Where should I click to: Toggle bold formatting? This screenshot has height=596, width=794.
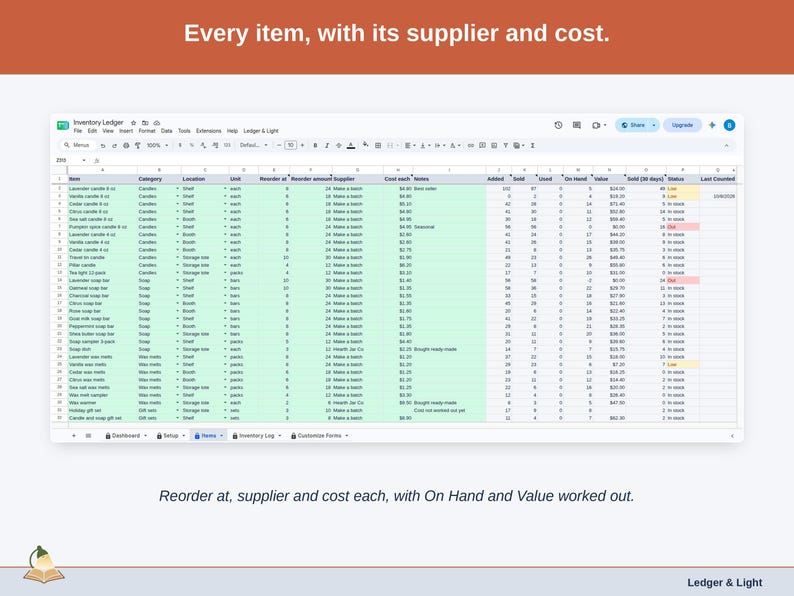(x=315, y=145)
